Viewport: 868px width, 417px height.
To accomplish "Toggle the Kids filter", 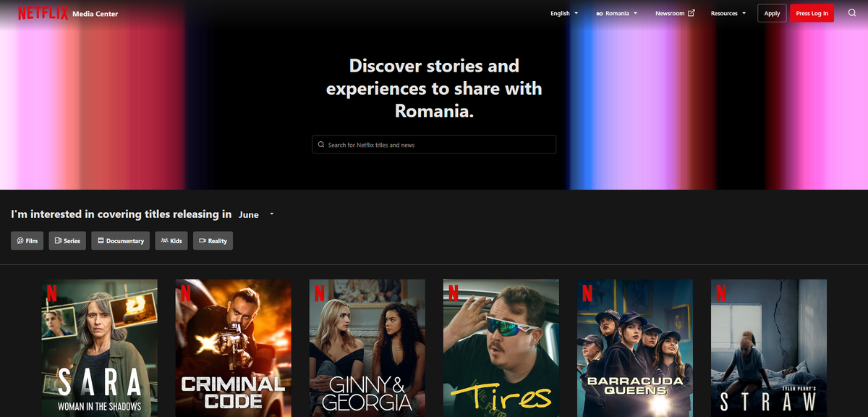I will (171, 241).
